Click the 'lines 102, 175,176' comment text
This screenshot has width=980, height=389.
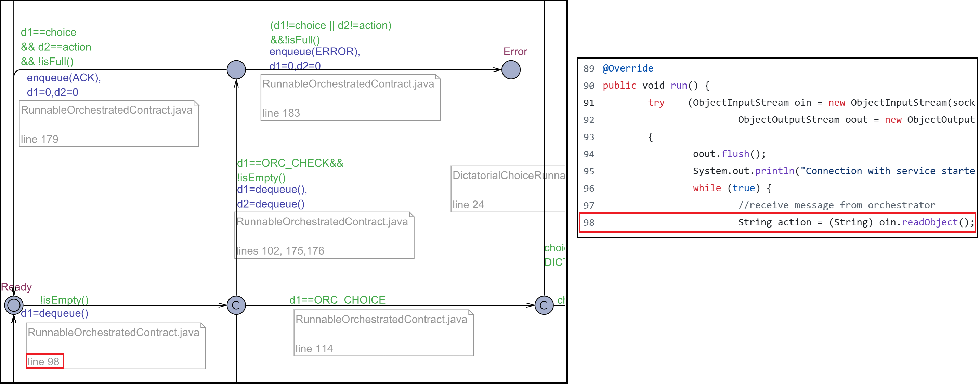click(x=280, y=250)
